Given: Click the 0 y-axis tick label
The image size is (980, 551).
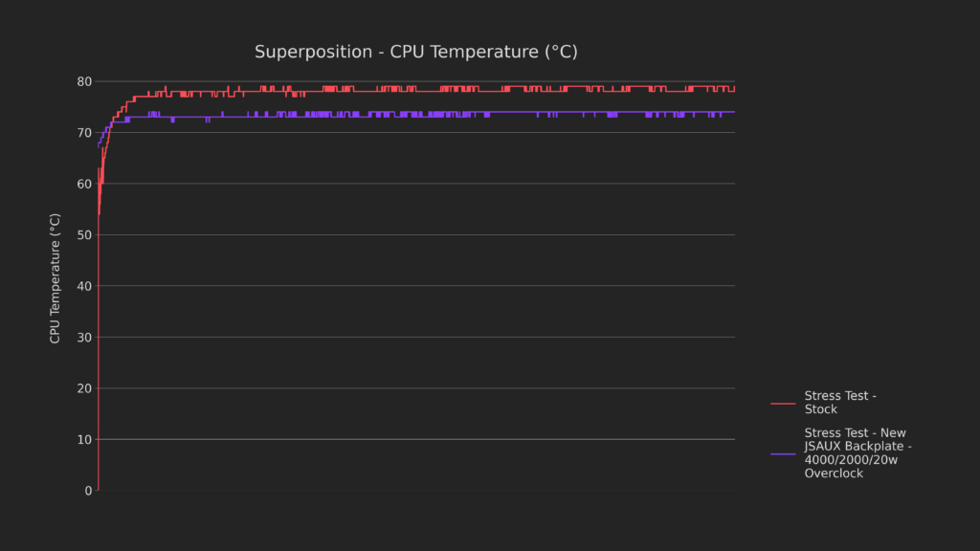Looking at the screenshot, I should coord(88,491).
